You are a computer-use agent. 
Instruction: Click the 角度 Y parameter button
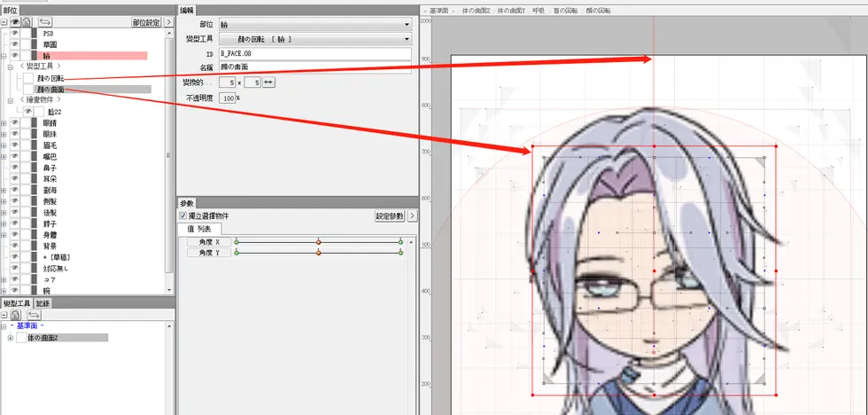click(209, 252)
